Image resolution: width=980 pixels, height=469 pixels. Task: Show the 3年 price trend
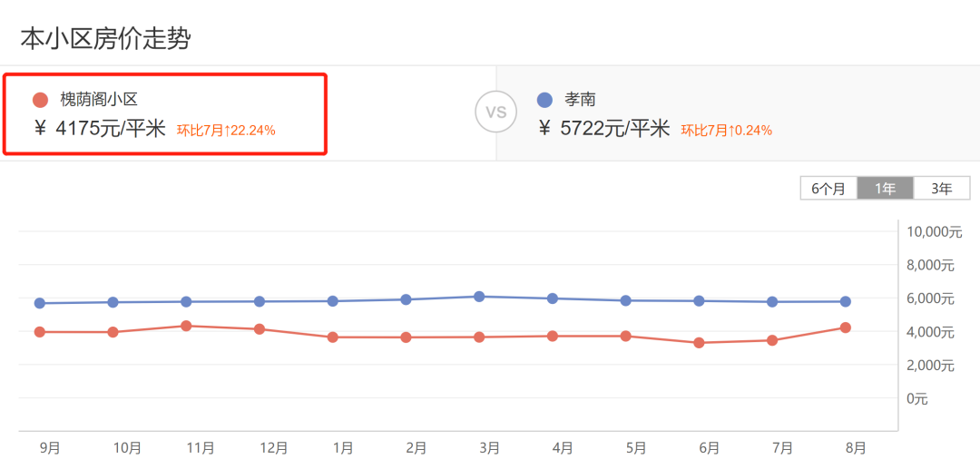[942, 189]
